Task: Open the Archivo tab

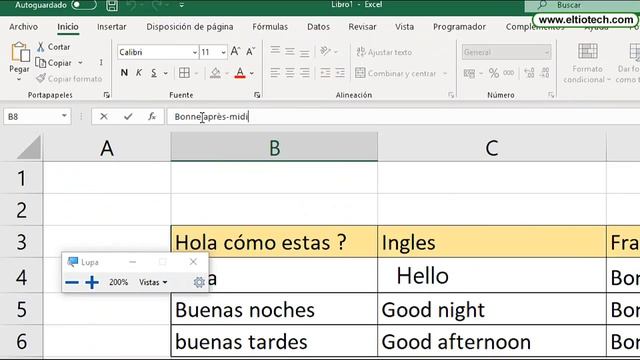Action: pos(23,27)
